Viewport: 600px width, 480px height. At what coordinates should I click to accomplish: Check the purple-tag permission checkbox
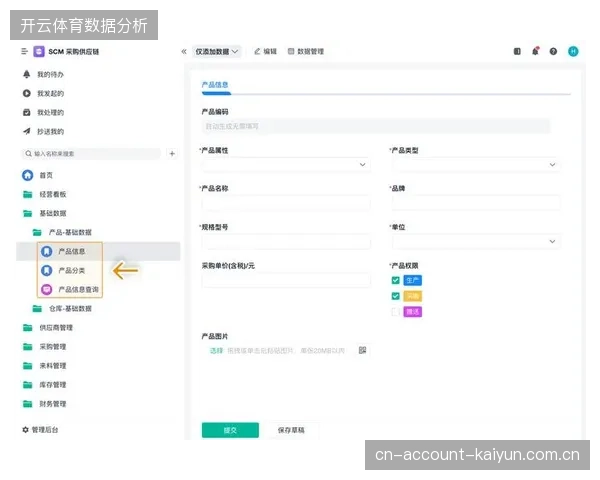[396, 312]
